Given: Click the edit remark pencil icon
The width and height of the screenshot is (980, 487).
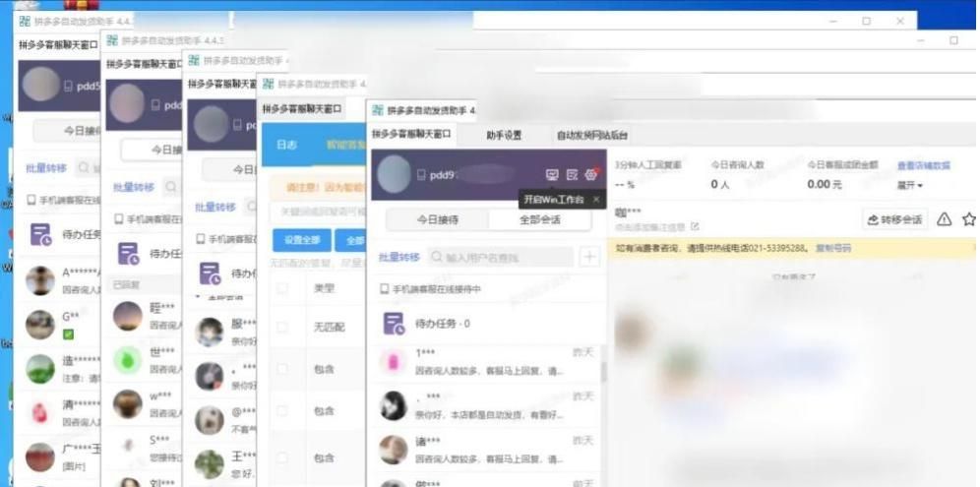Looking at the screenshot, I should pos(695,226).
